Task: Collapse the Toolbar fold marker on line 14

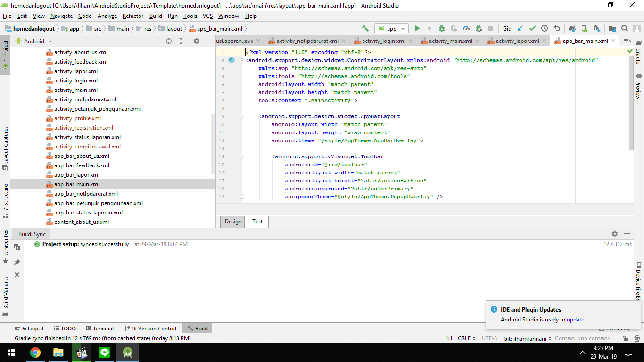Action: point(241,156)
